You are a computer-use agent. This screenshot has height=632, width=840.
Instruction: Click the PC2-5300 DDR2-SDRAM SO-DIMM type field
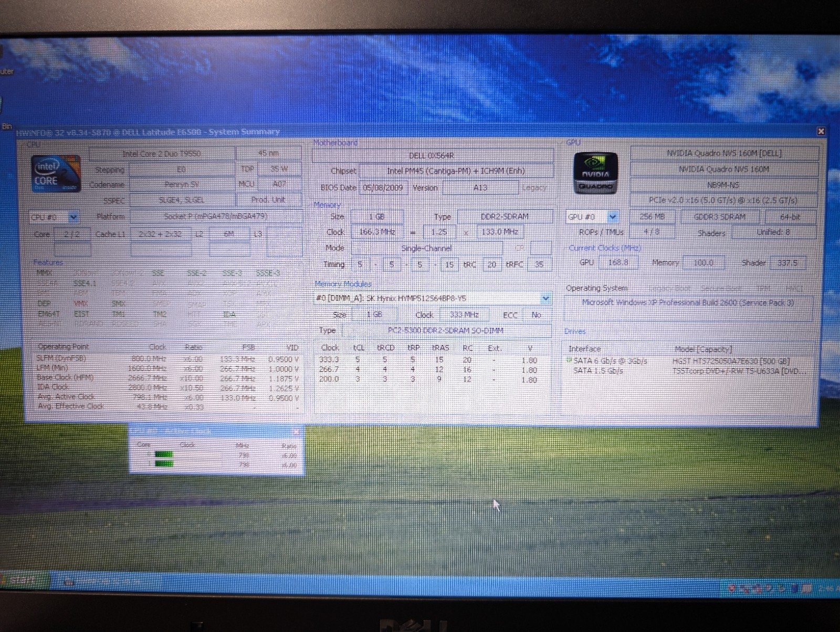[x=446, y=331]
